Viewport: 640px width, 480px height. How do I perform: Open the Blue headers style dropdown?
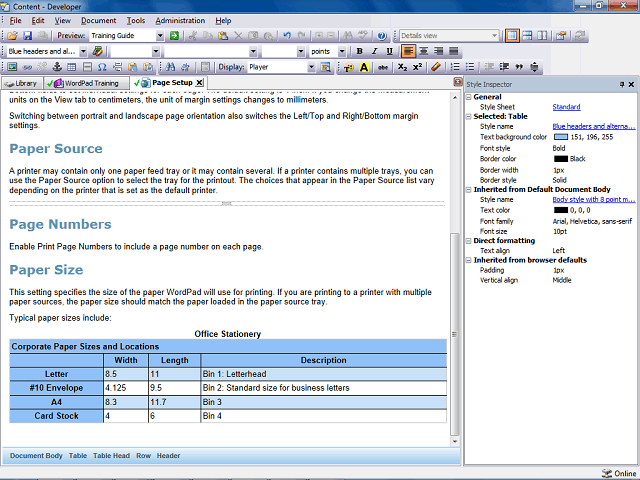(83, 51)
